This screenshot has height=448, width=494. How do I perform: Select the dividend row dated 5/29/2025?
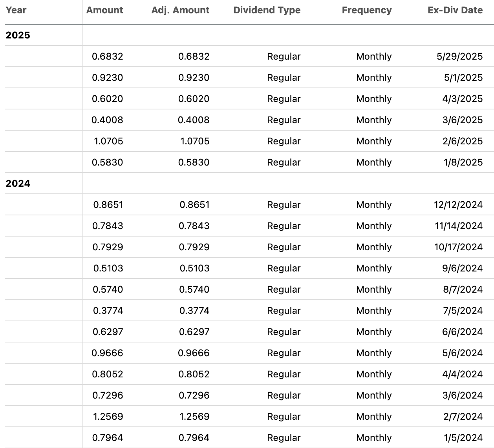point(247,56)
